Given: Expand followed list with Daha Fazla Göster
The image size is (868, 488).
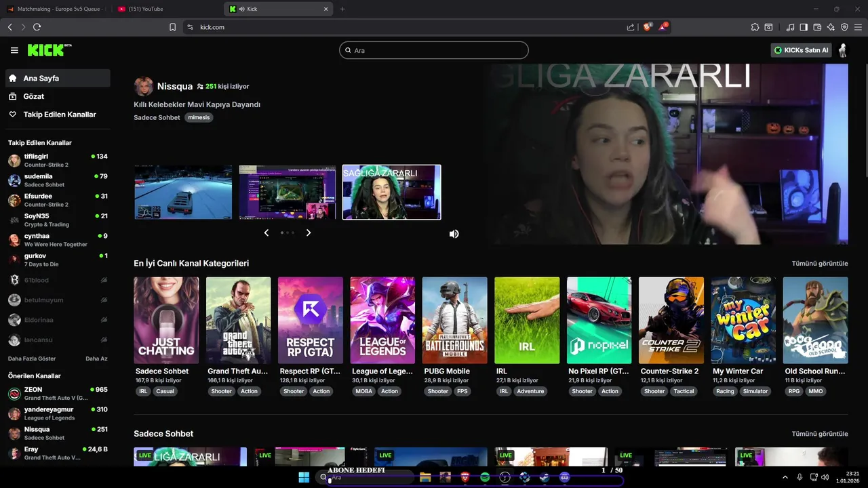Looking at the screenshot, I should [32, 359].
